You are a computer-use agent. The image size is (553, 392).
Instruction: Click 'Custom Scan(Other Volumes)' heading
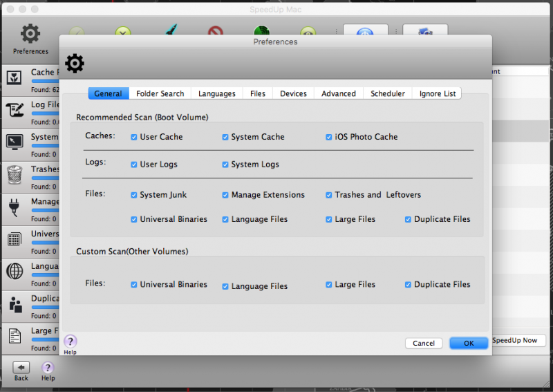[132, 251]
